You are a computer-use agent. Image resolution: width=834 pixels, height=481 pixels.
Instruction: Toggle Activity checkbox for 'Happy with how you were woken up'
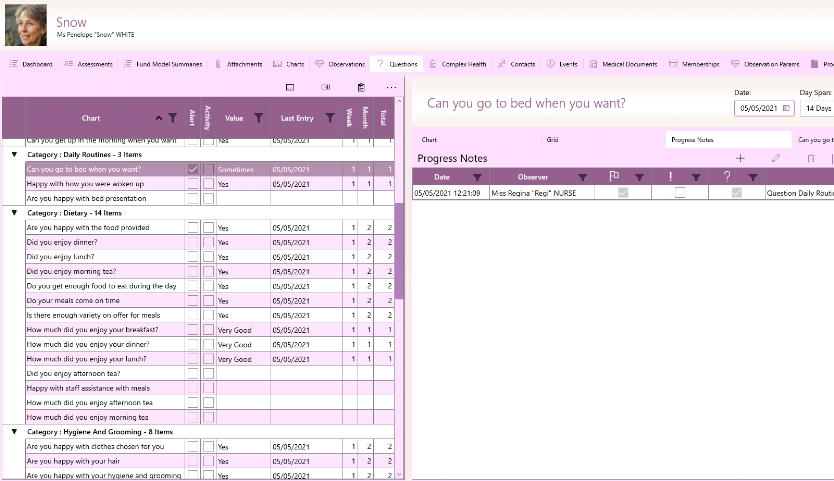[208, 184]
